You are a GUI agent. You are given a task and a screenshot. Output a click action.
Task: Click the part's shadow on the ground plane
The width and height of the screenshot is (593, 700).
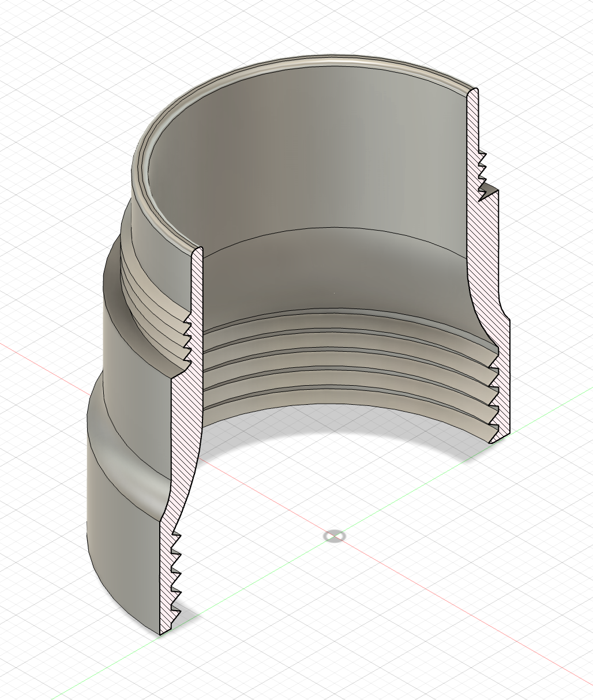click(x=346, y=438)
